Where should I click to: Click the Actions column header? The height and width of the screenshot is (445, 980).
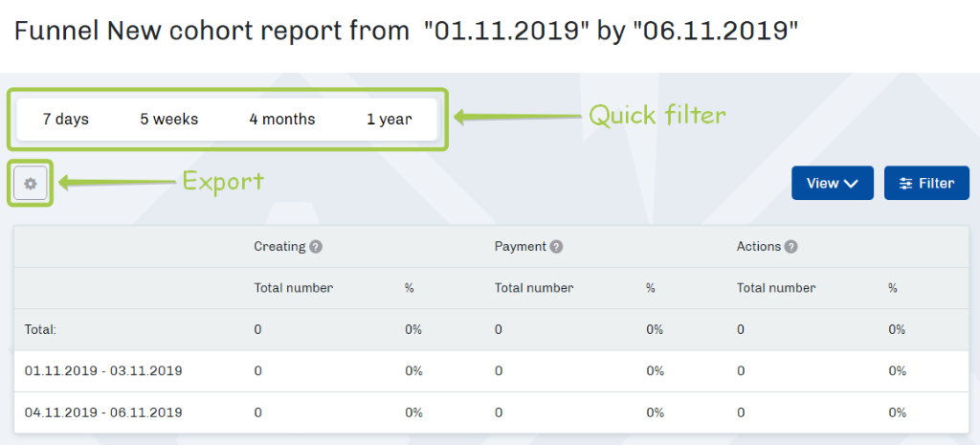click(x=759, y=246)
